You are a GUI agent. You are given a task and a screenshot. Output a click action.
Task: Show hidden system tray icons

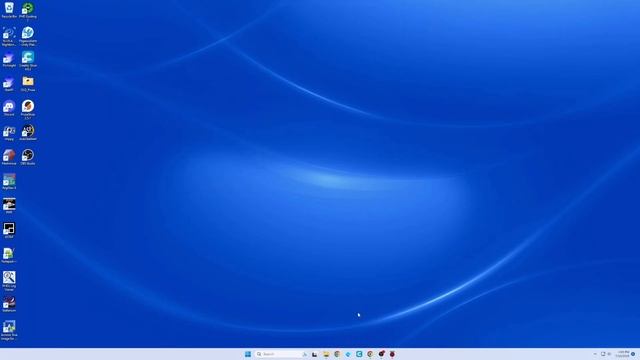595,354
